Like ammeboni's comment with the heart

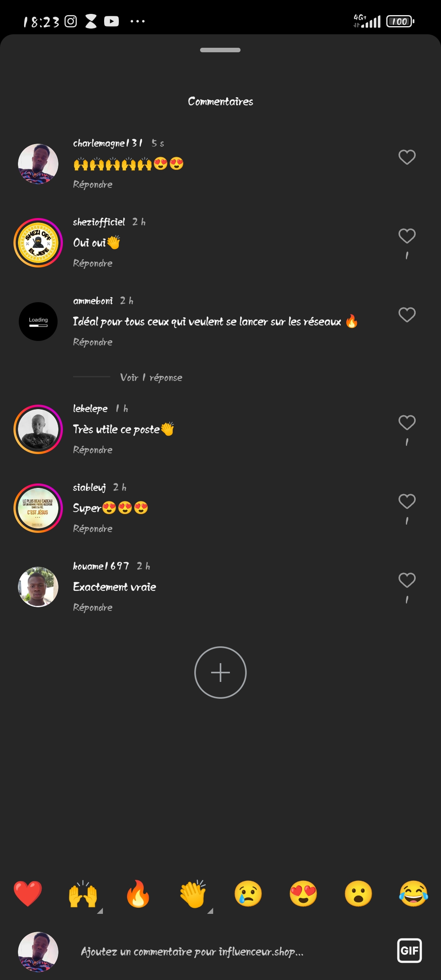407,315
